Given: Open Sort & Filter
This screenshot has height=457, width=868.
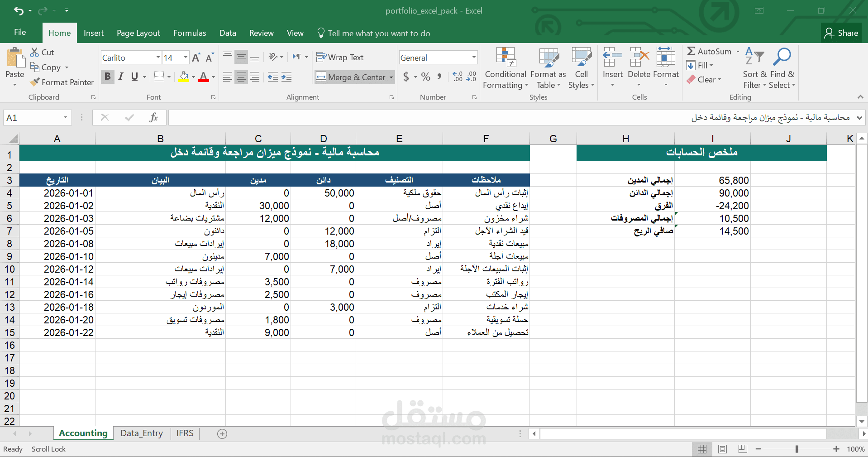Looking at the screenshot, I should 754,68.
